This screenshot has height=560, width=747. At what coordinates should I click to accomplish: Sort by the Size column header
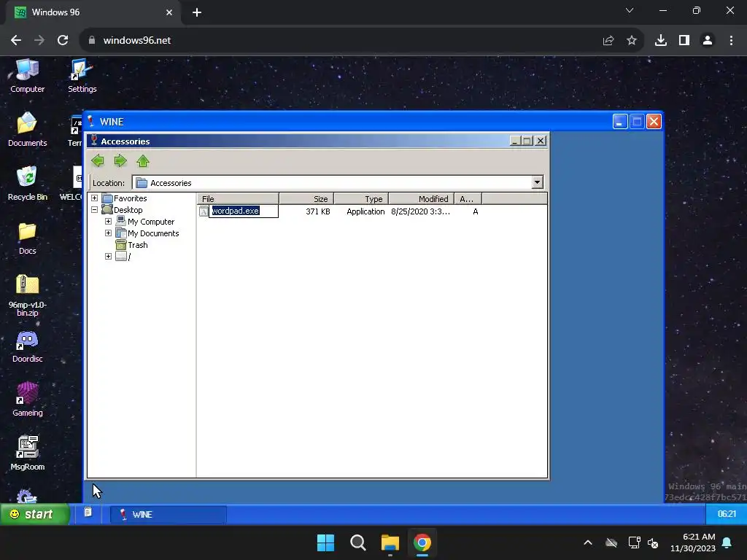[306, 198]
